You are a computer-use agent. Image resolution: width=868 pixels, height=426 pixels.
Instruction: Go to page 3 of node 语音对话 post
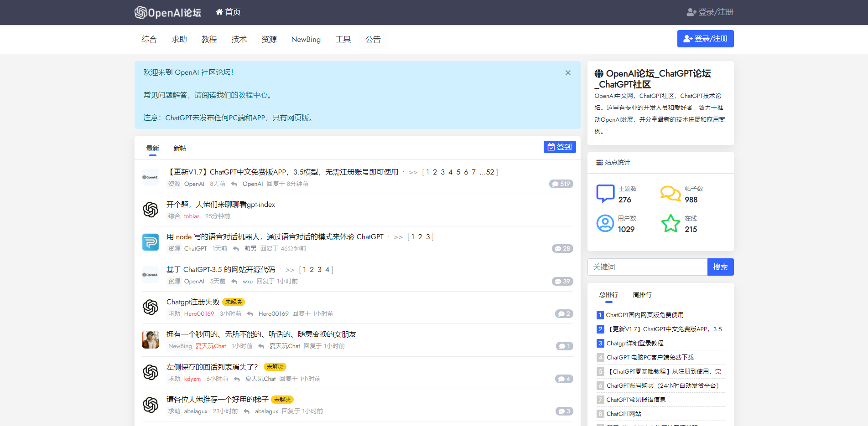coord(428,237)
